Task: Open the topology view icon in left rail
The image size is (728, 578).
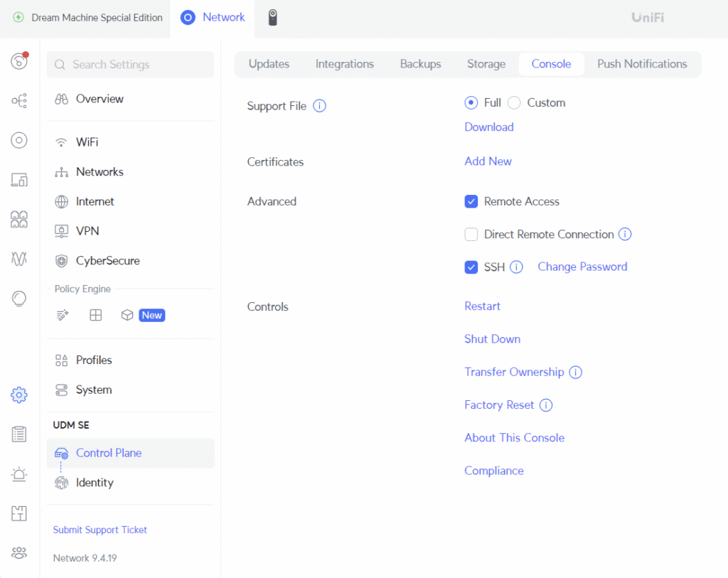Action: [19, 101]
